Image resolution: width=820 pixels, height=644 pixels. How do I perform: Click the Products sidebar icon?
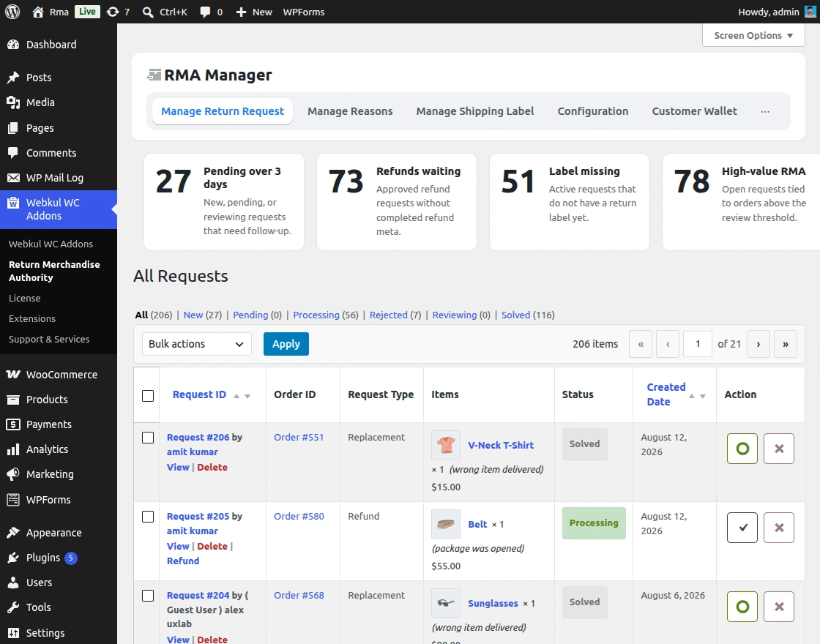13,400
